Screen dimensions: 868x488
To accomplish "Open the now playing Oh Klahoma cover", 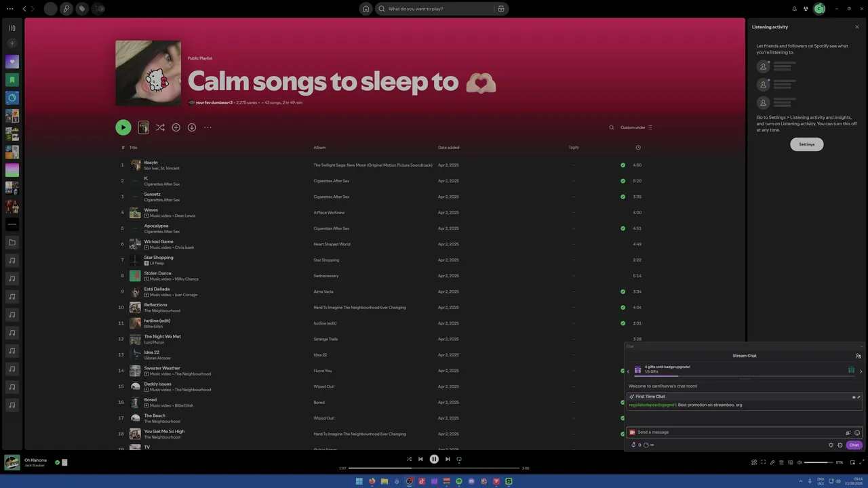I will [12, 462].
